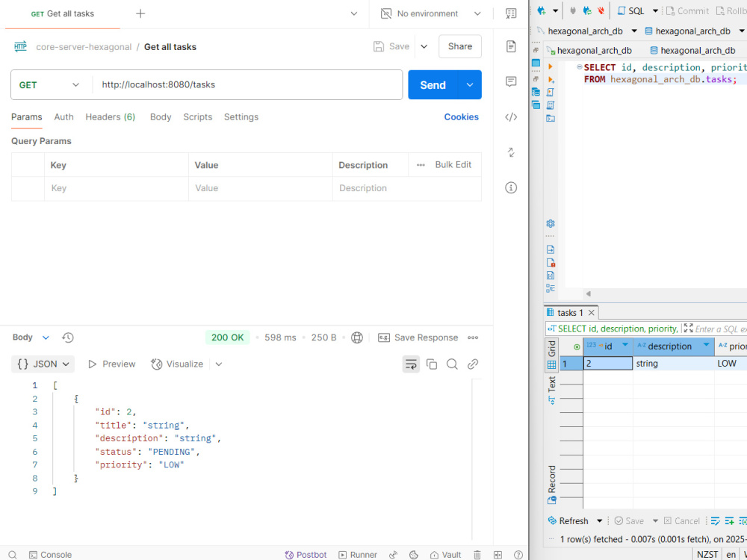This screenshot has width=747, height=560.
Task: Click the request URL input field
Action: click(248, 85)
